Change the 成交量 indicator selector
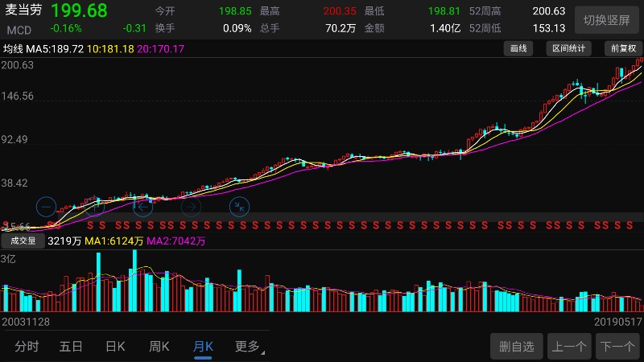This screenshot has height=362, width=644. click(23, 241)
